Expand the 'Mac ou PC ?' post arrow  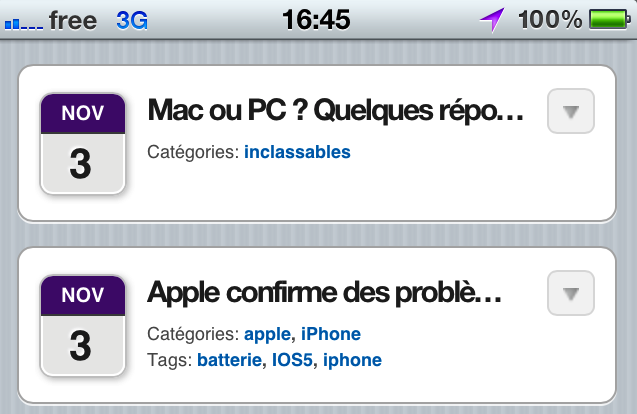[571, 111]
